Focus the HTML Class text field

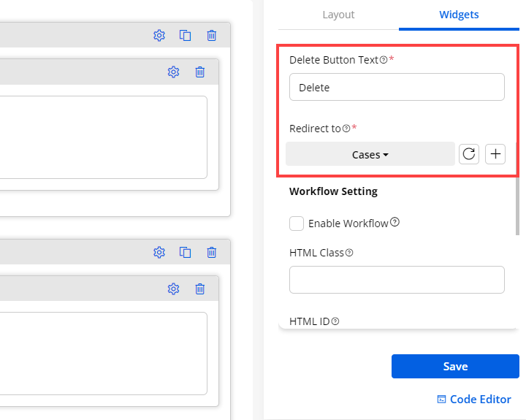click(x=397, y=280)
